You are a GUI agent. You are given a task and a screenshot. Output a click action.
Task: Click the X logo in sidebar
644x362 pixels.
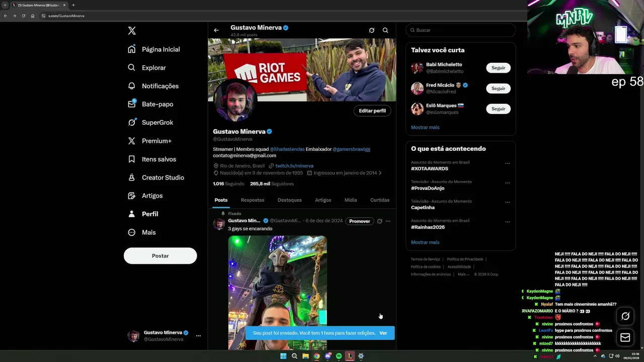pos(132,31)
